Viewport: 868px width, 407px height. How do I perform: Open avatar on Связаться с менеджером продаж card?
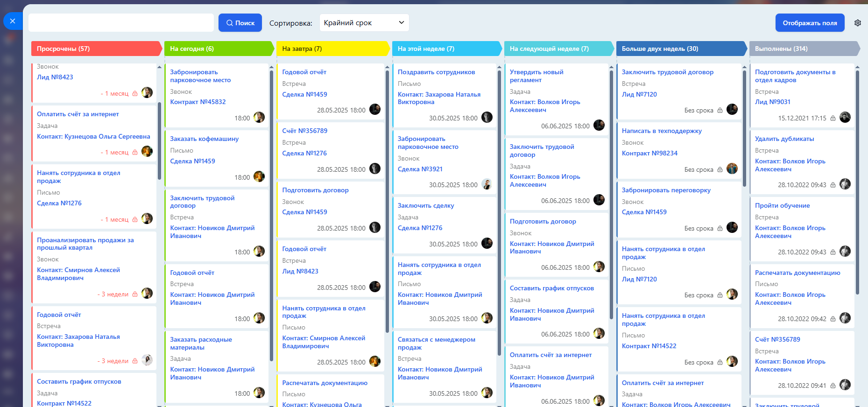[x=487, y=393]
